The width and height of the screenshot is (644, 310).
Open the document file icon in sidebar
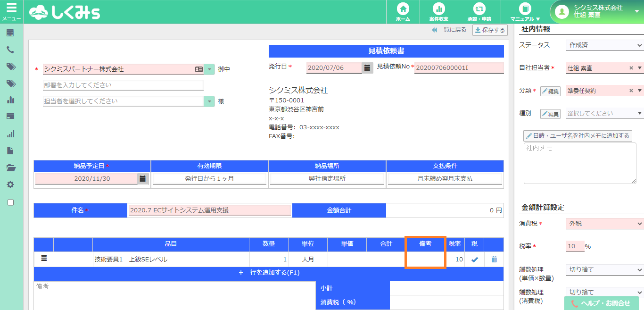10,151
